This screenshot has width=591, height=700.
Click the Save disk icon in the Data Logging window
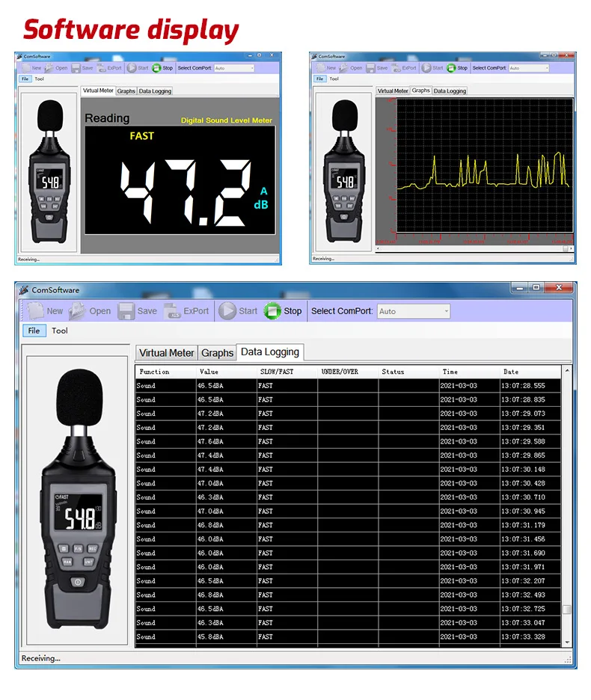click(x=126, y=311)
